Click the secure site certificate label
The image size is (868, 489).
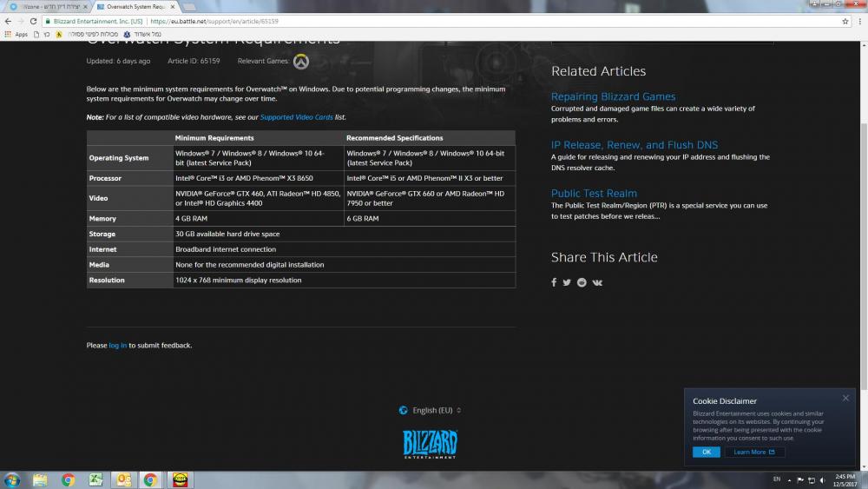tap(94, 21)
